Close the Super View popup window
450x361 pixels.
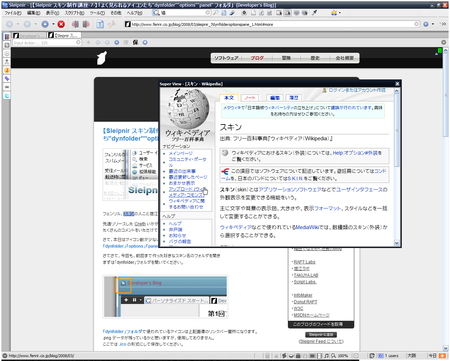point(397,84)
